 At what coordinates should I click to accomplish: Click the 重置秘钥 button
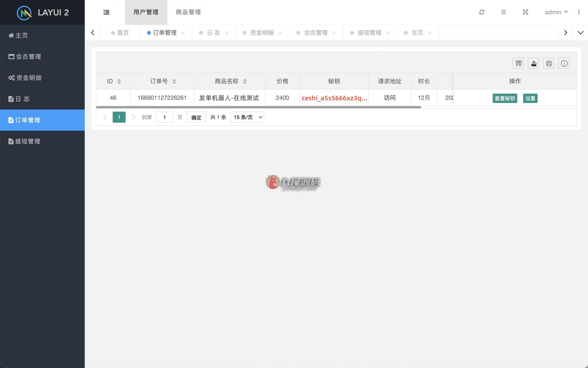coord(505,98)
